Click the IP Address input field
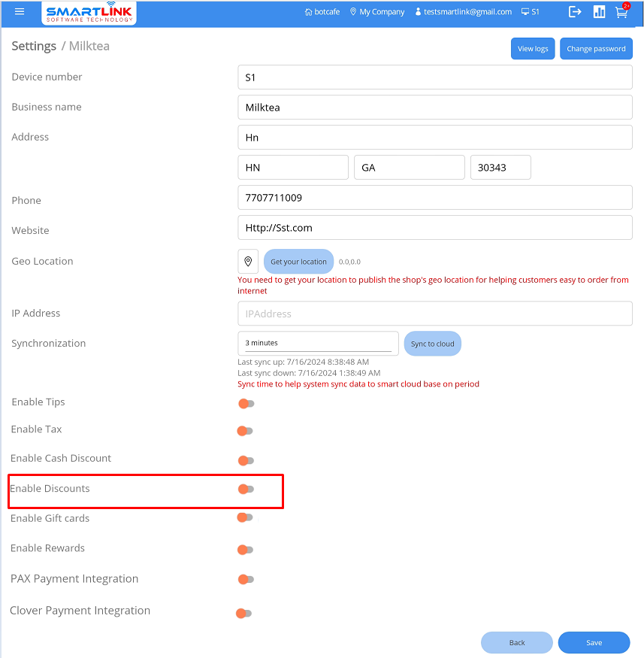Screen dimensions: 644x658 (x=434, y=314)
